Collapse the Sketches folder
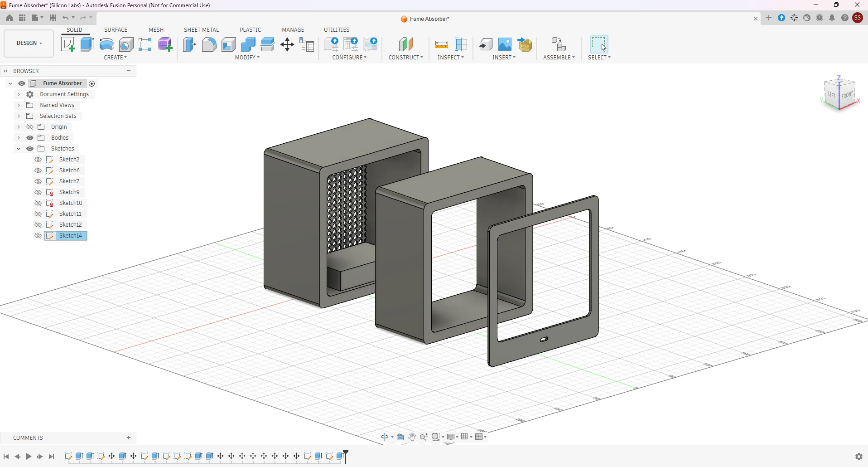Viewport: 868px width, 467px height. pos(19,149)
